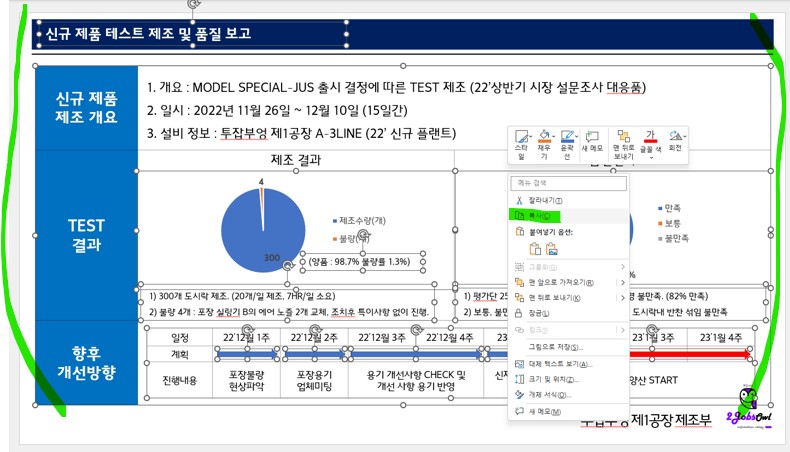Choose 그림으로 저장 from context menu
Viewport: 790px width, 452px height.
point(569,347)
